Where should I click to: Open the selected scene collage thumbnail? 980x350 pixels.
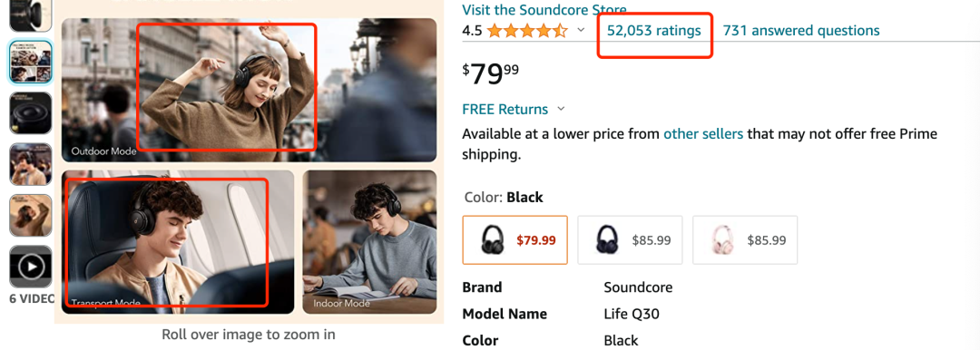click(x=31, y=63)
